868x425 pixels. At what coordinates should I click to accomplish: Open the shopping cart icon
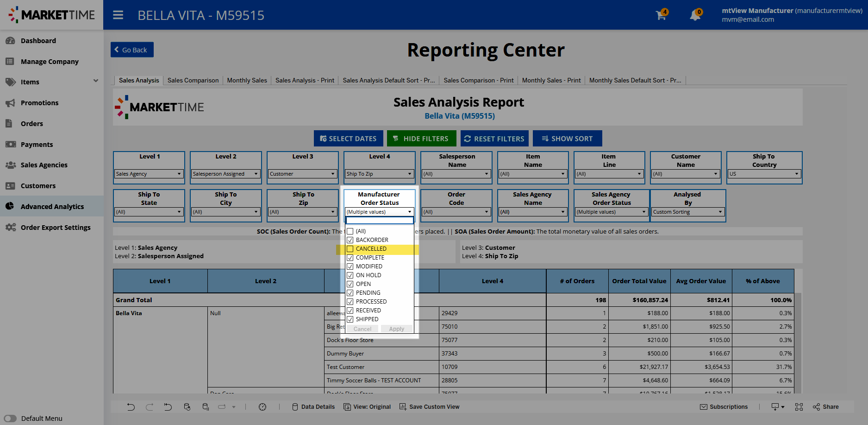[x=661, y=15]
